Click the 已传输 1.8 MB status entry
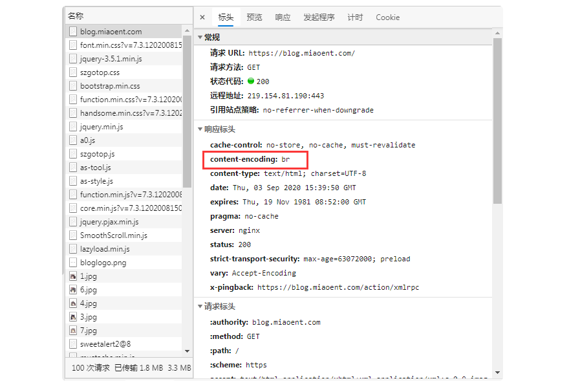The width and height of the screenshot is (569, 392). click(138, 367)
